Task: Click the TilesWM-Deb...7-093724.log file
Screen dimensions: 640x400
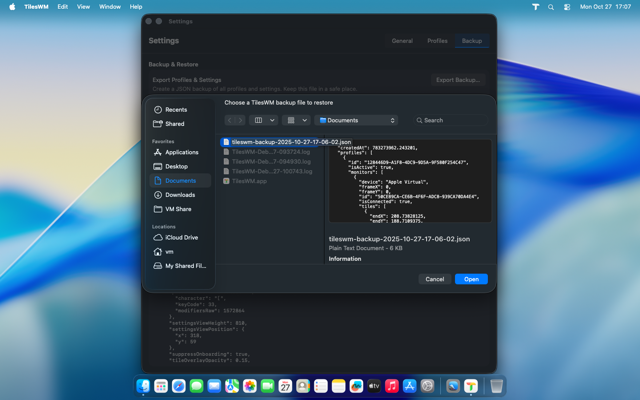Action: coord(267,152)
